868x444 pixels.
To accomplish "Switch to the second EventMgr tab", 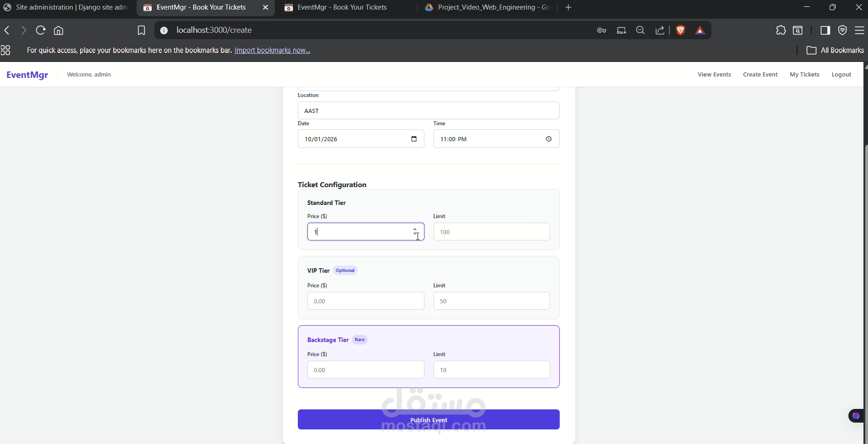I will coord(346,7).
